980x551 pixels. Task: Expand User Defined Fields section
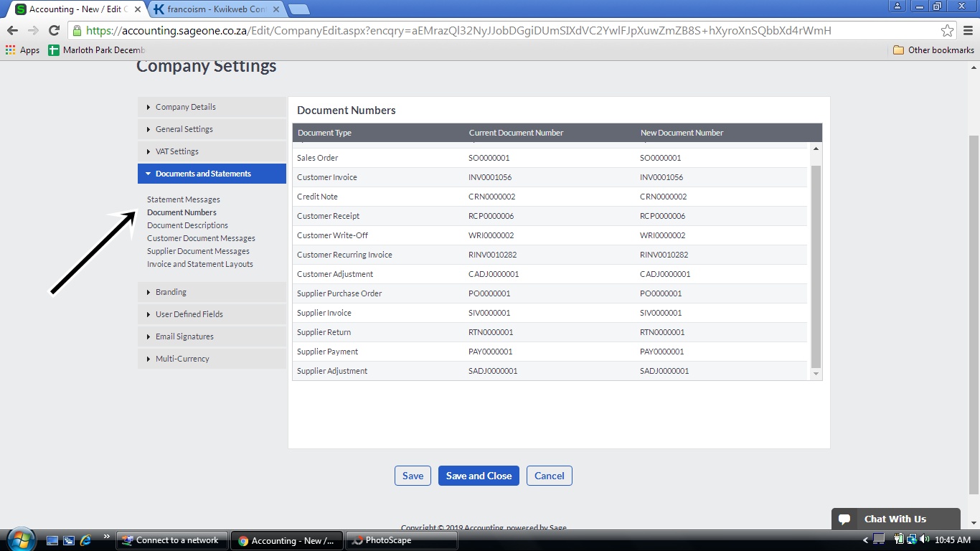pyautogui.click(x=212, y=314)
